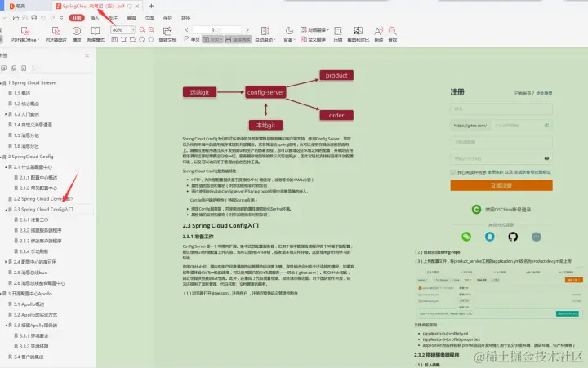Click the actual size 1:1 icon

[114, 39]
